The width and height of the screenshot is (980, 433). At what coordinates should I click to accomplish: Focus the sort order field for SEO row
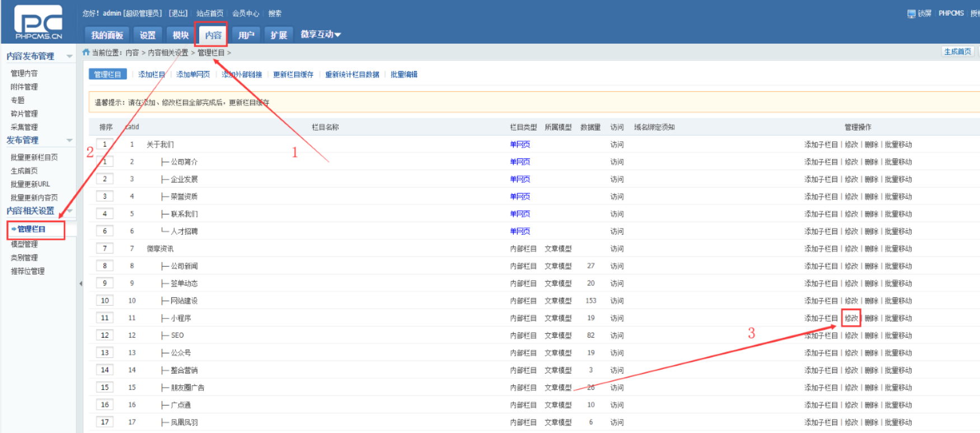[x=105, y=336]
